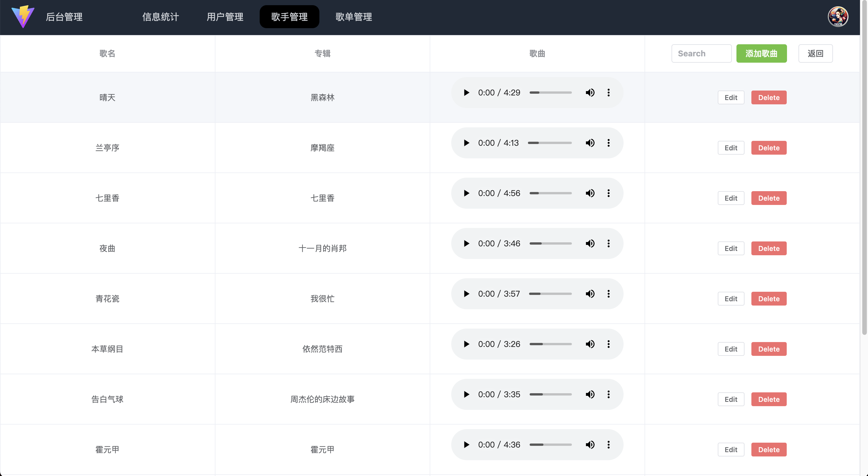
Task: Open the user avatar in the top right
Action: [x=838, y=16]
